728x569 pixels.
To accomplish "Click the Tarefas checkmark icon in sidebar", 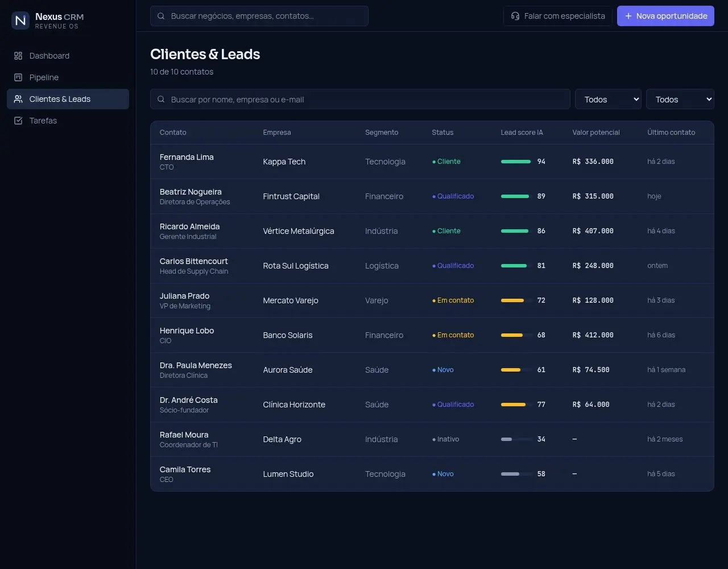I will pos(18,121).
